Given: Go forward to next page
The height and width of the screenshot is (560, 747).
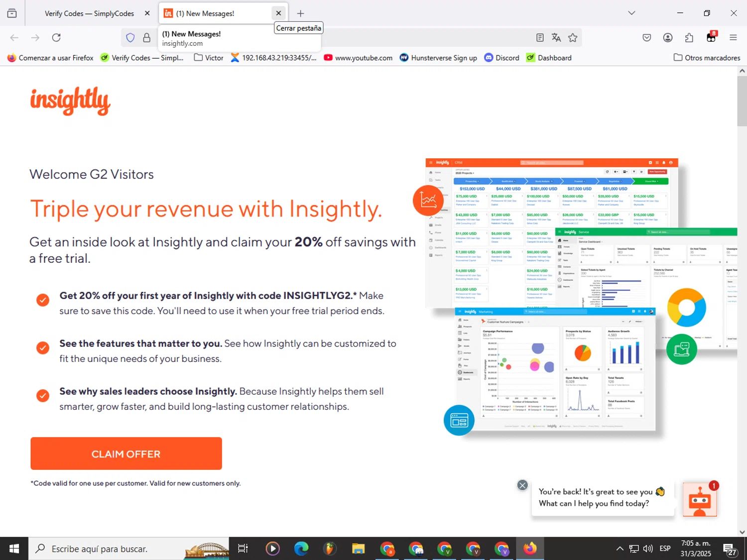Looking at the screenshot, I should [x=35, y=37].
